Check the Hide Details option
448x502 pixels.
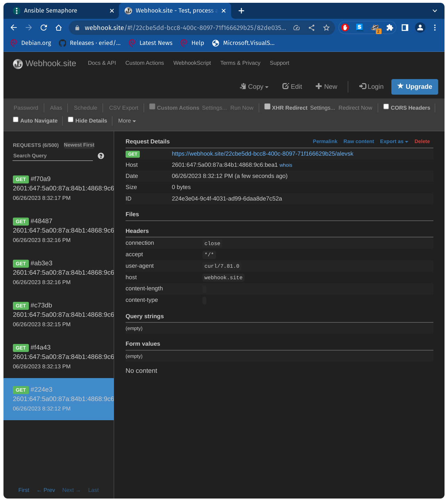71,120
